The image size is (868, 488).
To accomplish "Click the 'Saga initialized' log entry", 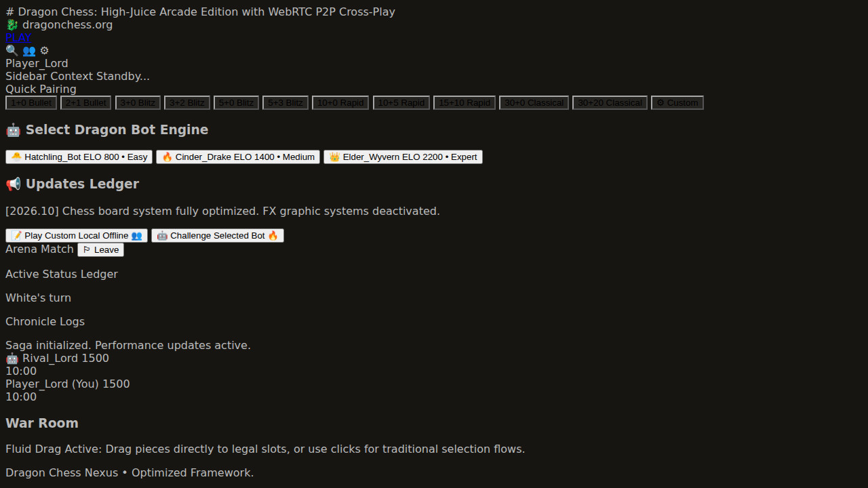I will click(128, 346).
